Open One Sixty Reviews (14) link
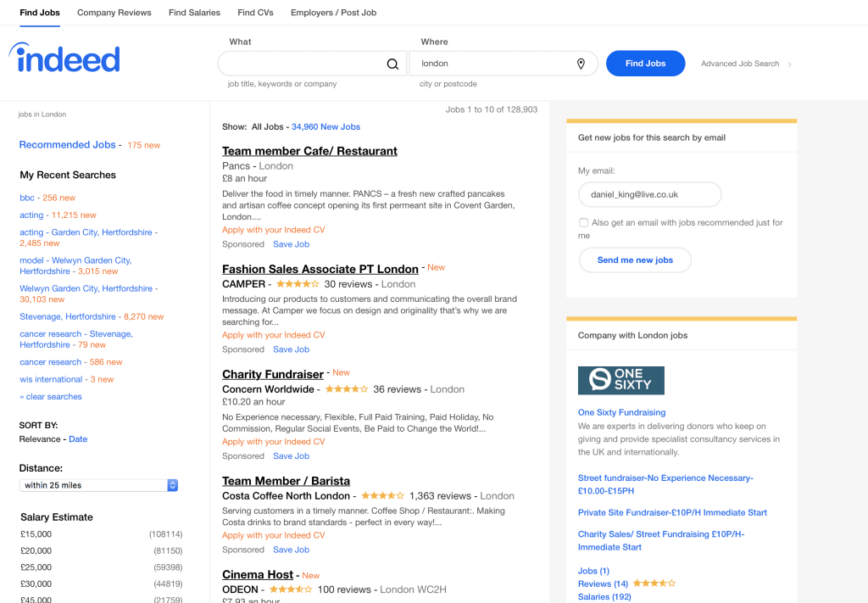This screenshot has width=868, height=603. 603,584
